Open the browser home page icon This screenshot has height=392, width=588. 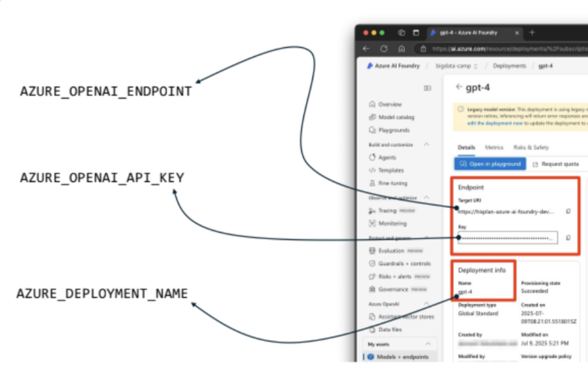tap(402, 49)
